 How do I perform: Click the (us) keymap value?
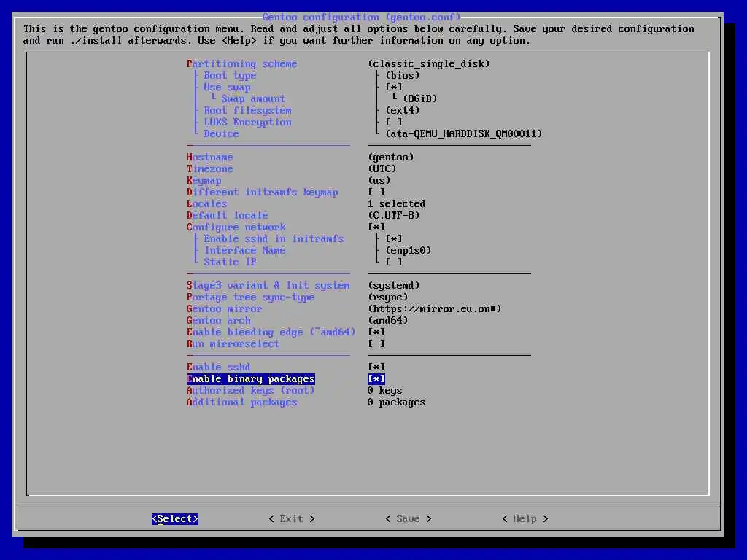click(x=379, y=181)
